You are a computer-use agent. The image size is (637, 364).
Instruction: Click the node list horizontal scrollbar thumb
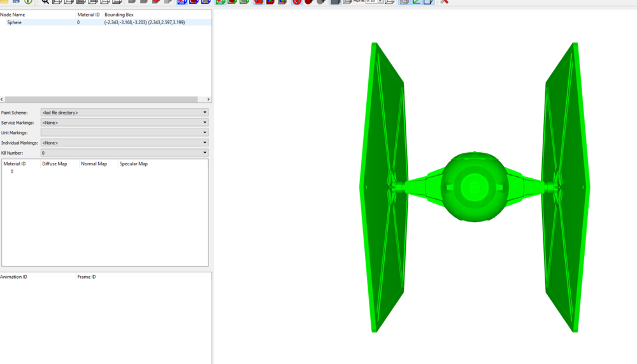(101, 99)
